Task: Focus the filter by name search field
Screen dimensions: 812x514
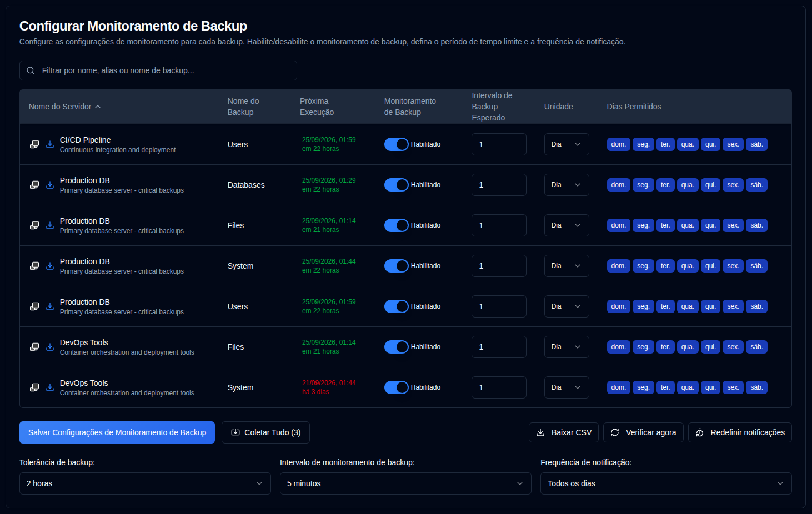Action: 158,70
